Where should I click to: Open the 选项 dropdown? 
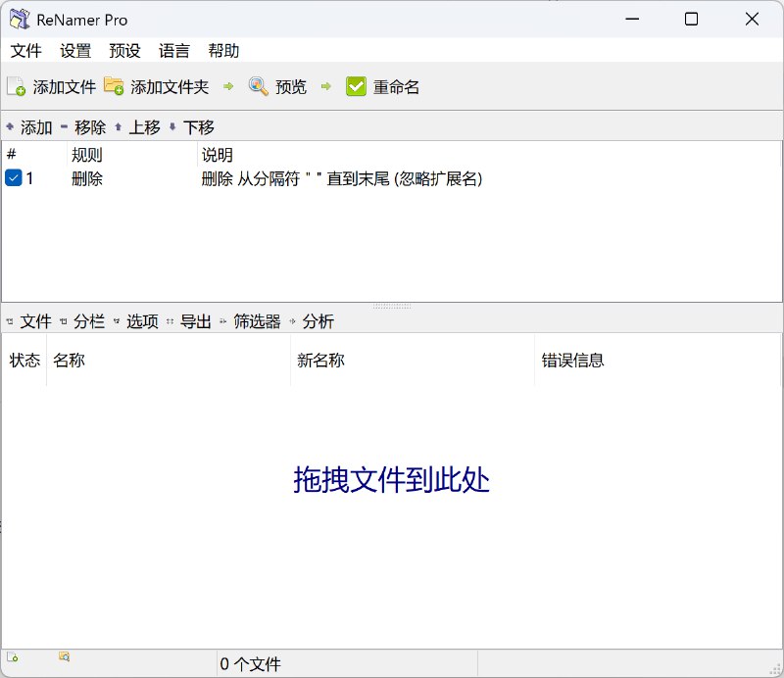click(142, 321)
